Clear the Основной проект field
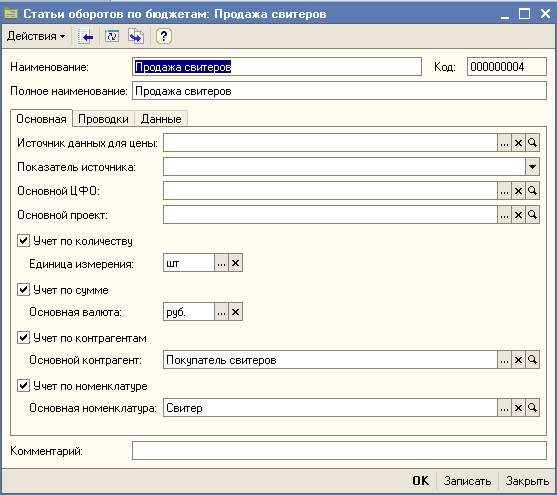 (x=518, y=215)
